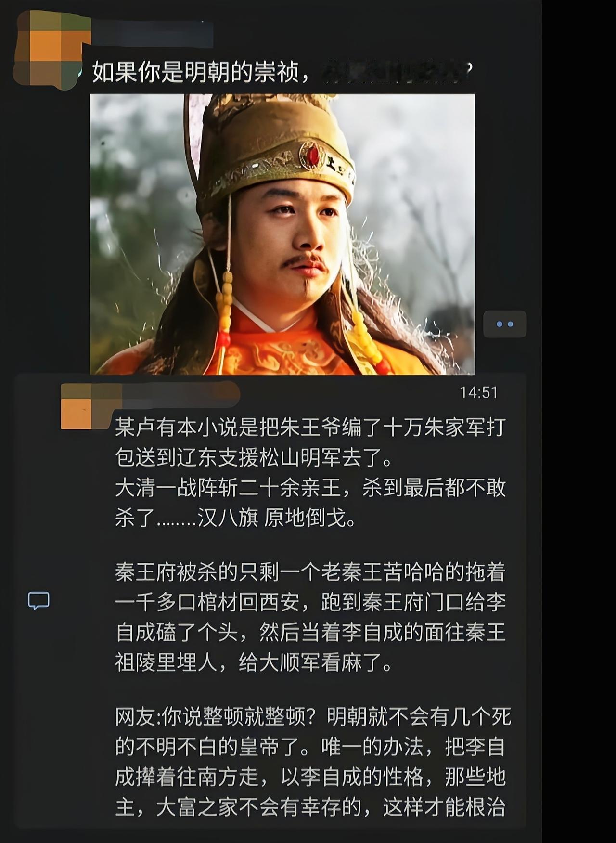Click the red gem on the helmet
This screenshot has height=843, width=616.
313,155
